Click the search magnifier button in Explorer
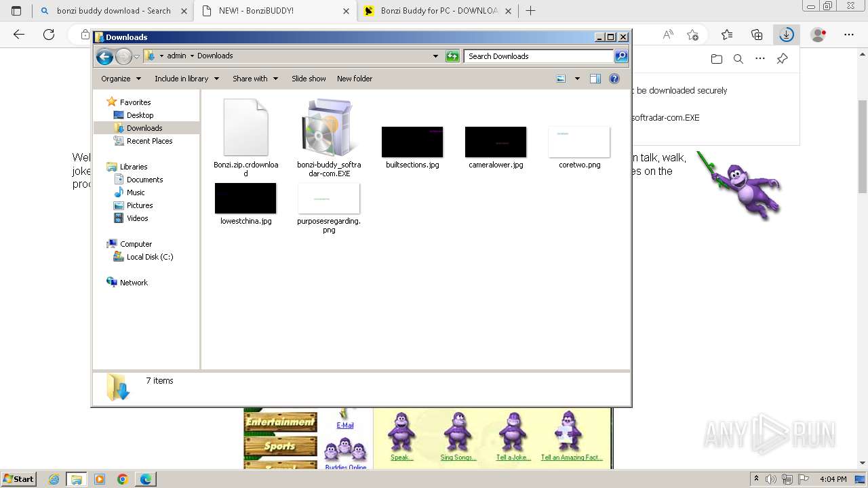 [x=621, y=56]
